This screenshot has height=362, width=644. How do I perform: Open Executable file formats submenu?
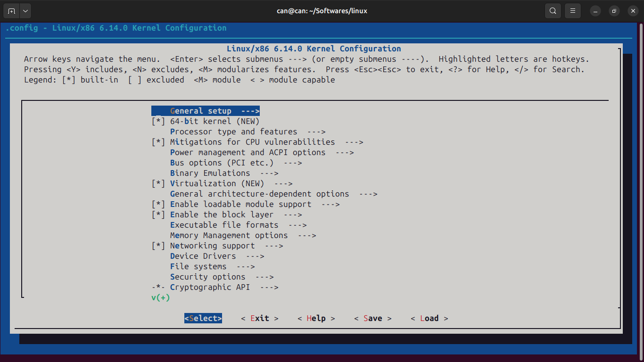tap(239, 225)
